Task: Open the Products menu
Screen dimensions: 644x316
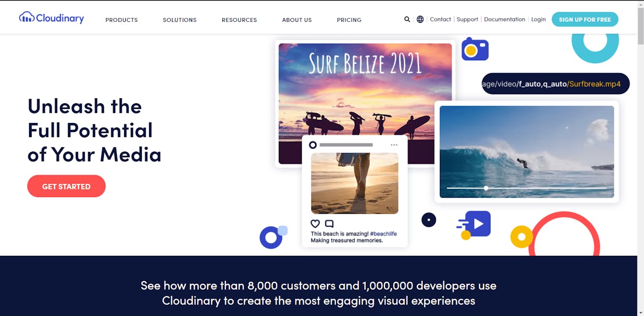Action: click(122, 20)
